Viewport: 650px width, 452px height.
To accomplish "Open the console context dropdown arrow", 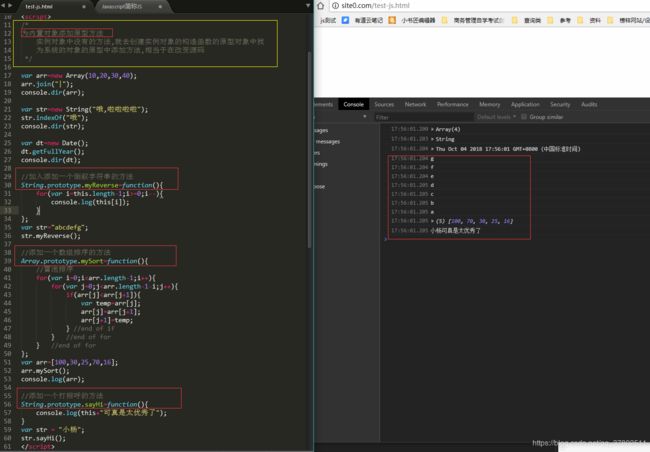I will tap(364, 117).
